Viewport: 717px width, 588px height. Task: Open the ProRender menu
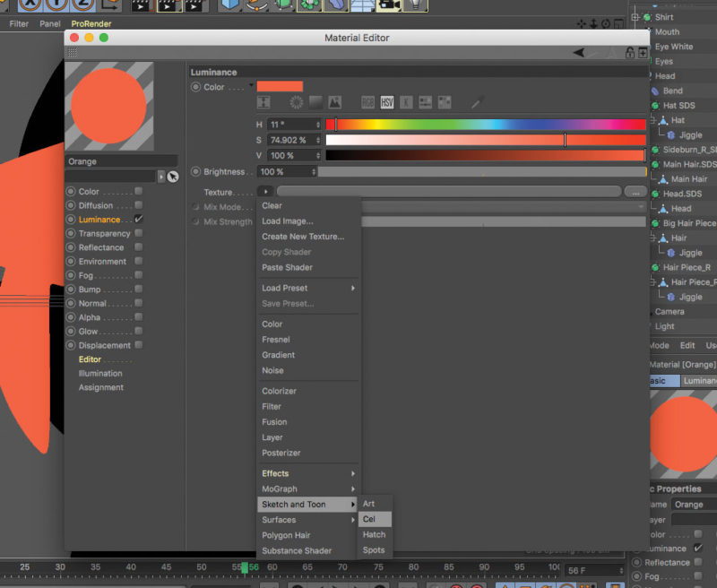90,23
